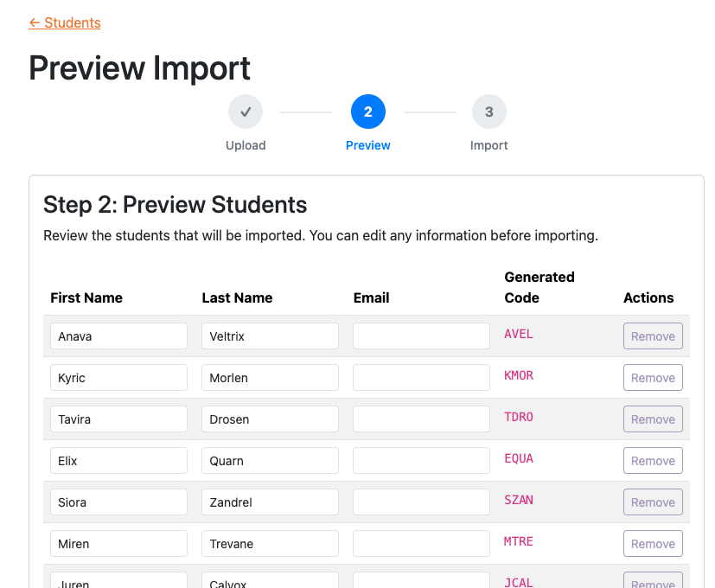
Task: Select the generated code MTRE
Action: (518, 541)
